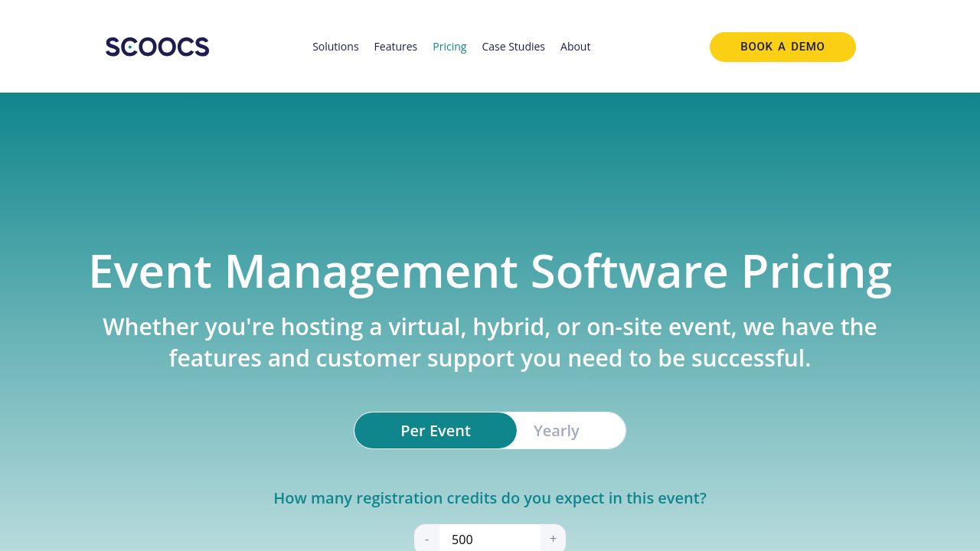Click the Event Management Software Pricing heading
This screenshot has height=551, width=980.
pyautogui.click(x=490, y=271)
